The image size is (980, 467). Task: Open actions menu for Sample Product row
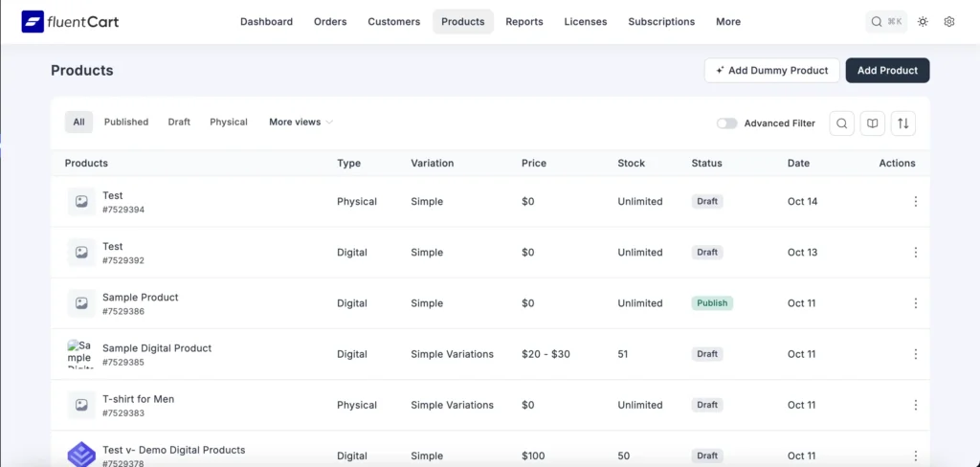click(915, 303)
